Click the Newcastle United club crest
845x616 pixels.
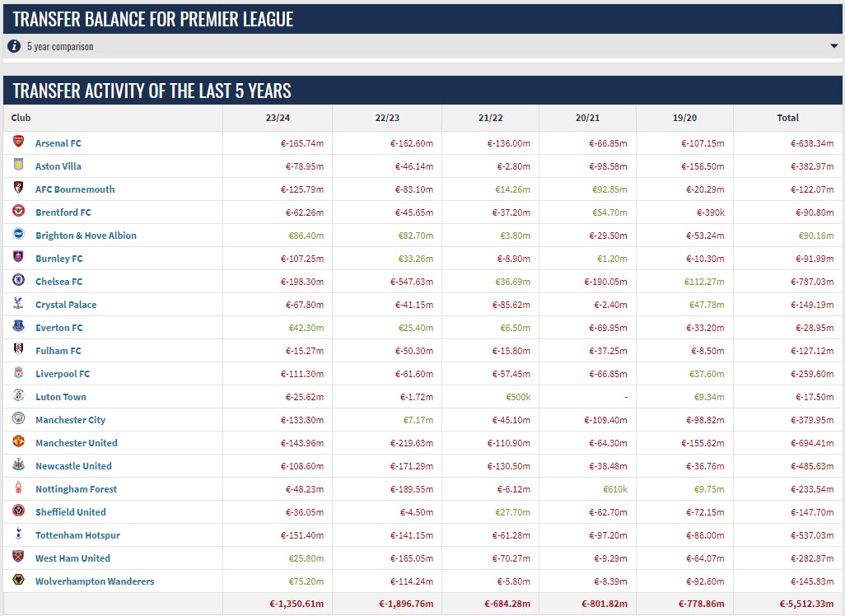[18, 464]
